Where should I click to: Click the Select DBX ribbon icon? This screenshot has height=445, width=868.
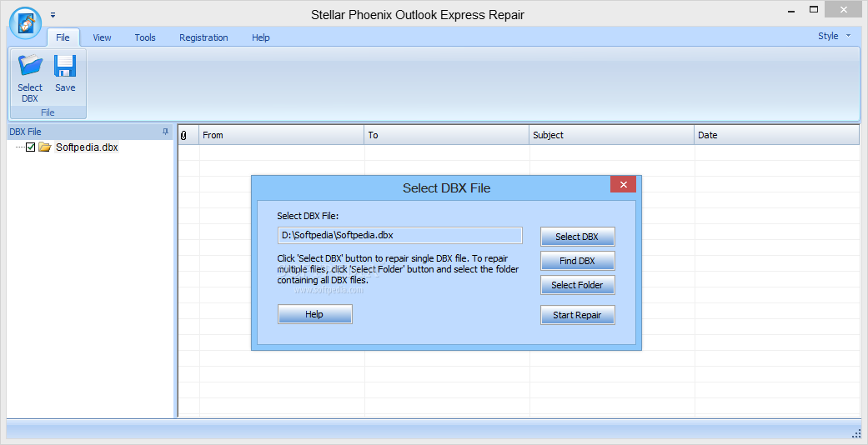30,78
